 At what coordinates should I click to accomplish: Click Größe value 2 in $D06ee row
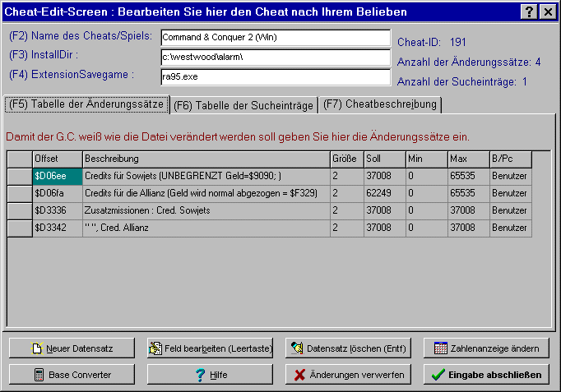(x=347, y=176)
